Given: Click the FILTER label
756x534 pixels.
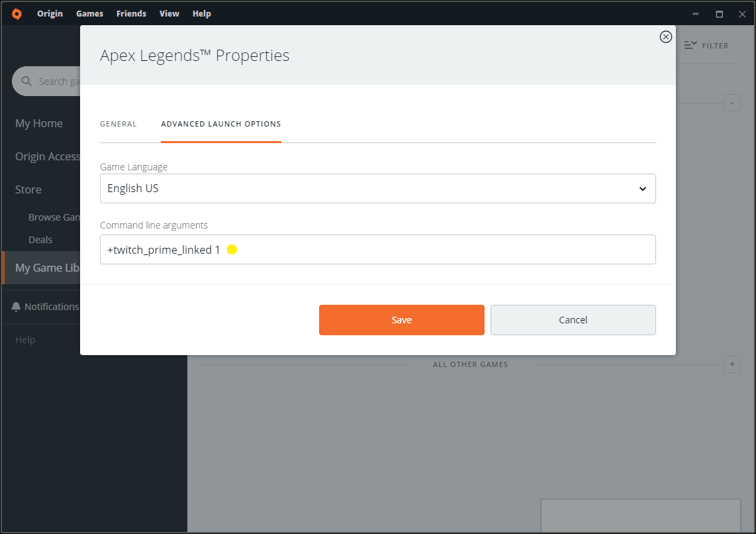Looking at the screenshot, I should (715, 46).
